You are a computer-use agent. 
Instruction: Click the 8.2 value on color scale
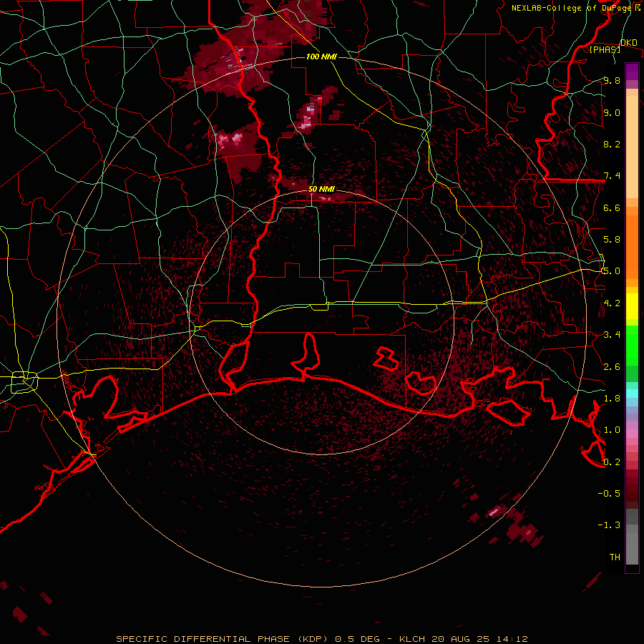[x=612, y=144]
